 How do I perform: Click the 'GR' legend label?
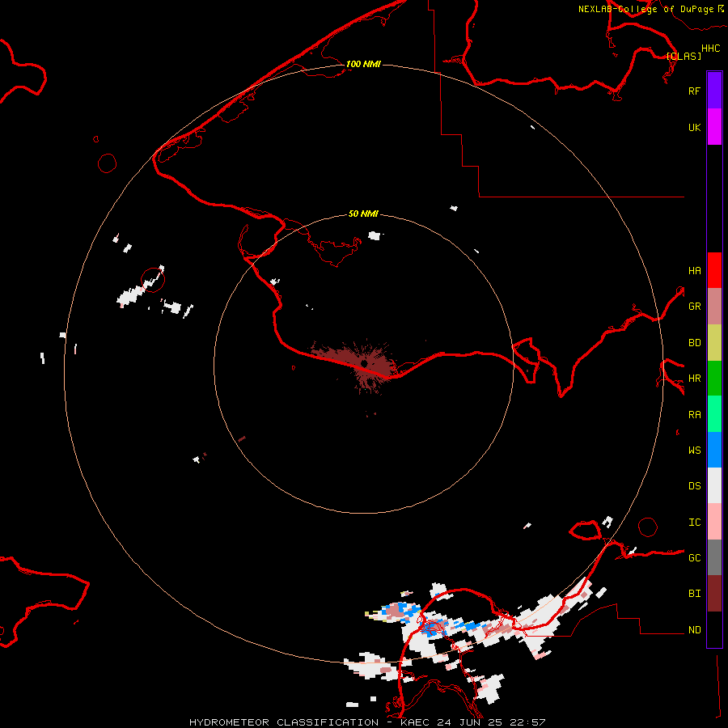click(694, 307)
